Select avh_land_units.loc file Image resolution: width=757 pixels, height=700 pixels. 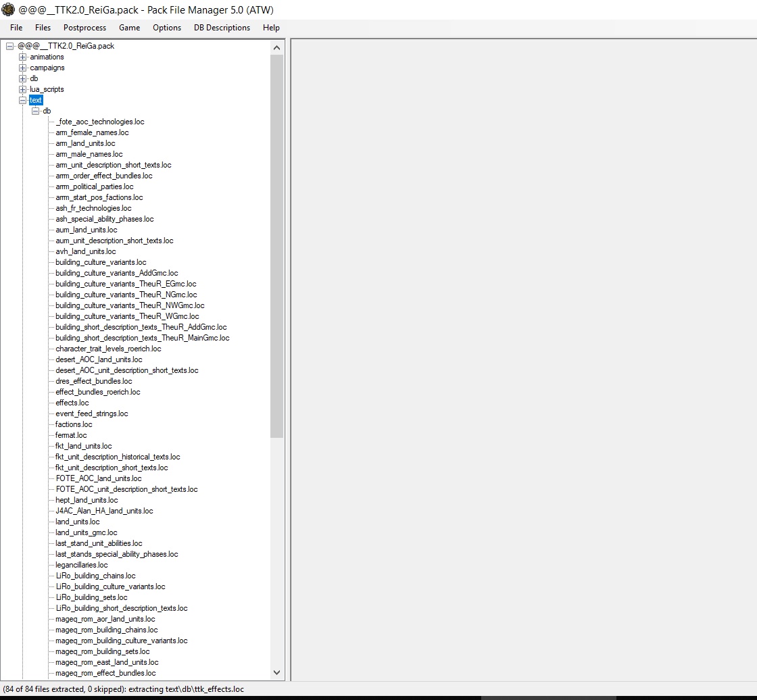[86, 251]
